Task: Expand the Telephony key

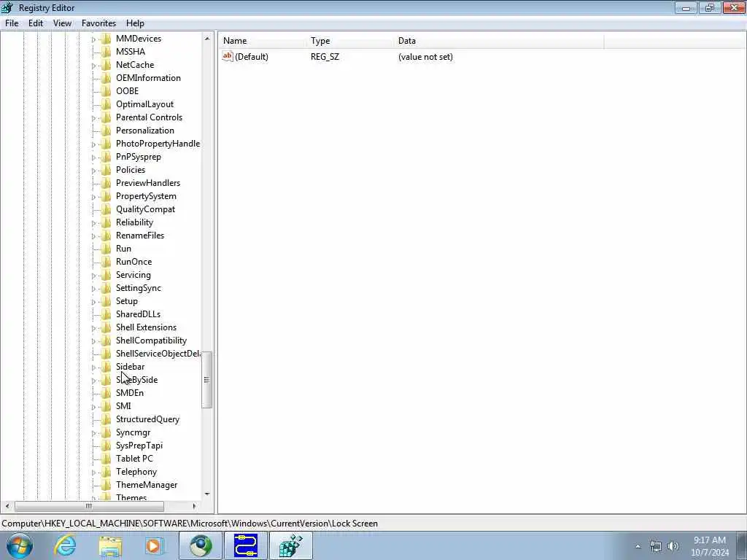Action: 93,472
